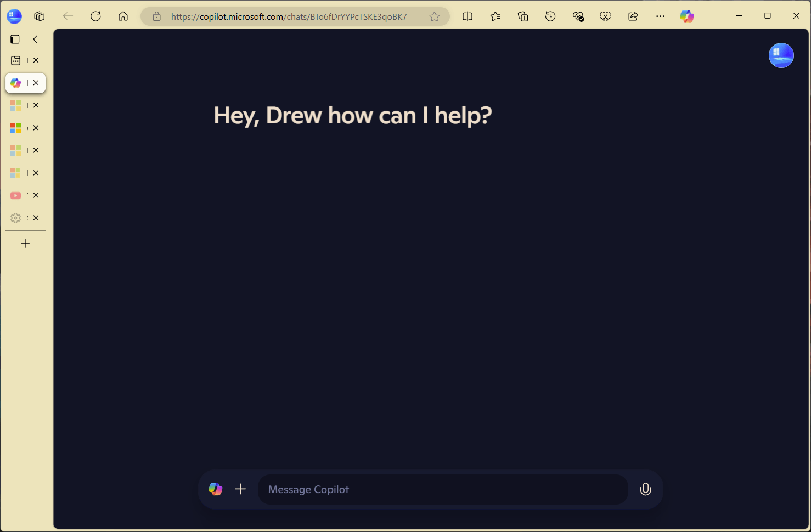Share this page

click(633, 16)
